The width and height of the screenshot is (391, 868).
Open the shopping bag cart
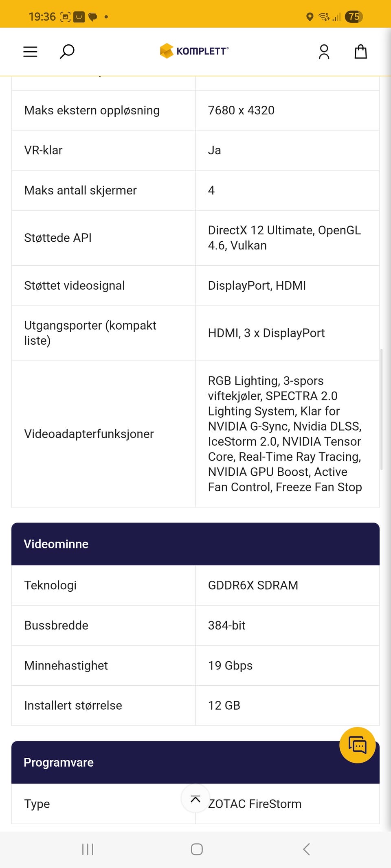360,52
